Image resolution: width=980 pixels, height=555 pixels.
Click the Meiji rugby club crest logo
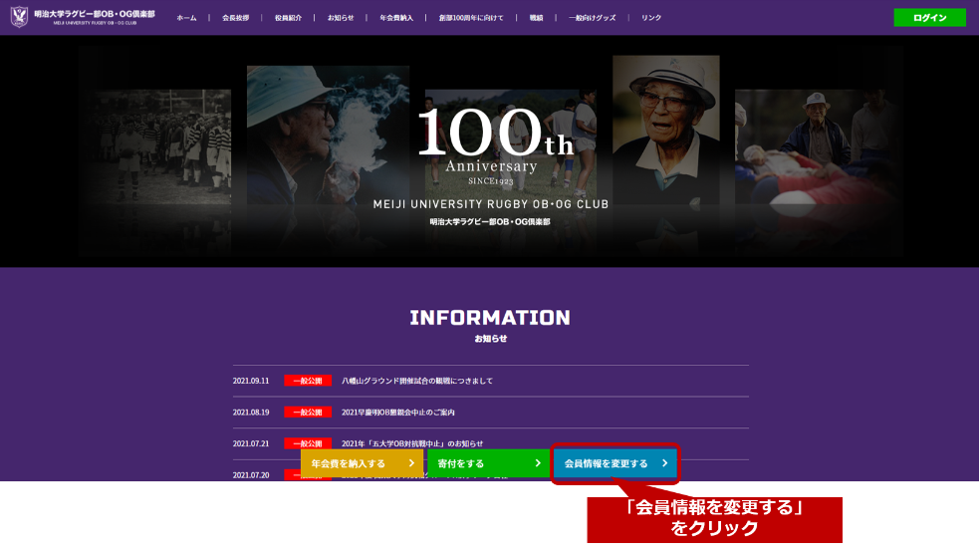pyautogui.click(x=19, y=17)
